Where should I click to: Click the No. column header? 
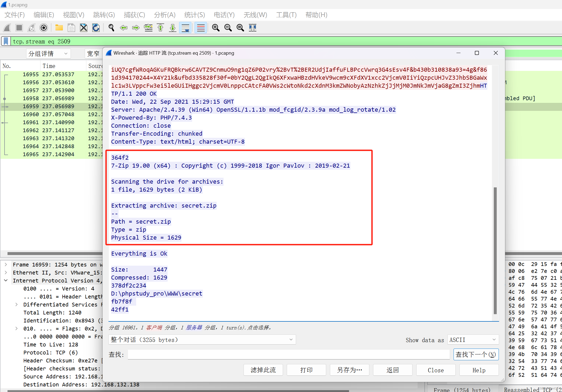coord(20,66)
